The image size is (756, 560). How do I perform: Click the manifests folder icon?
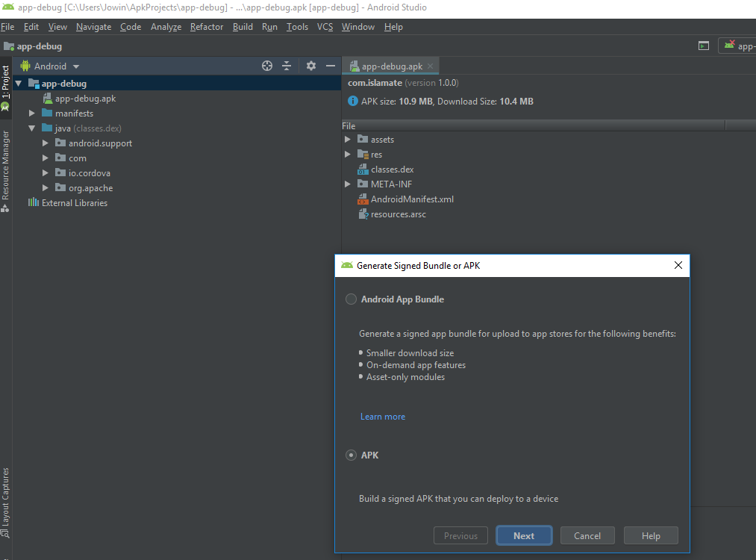[x=47, y=113]
